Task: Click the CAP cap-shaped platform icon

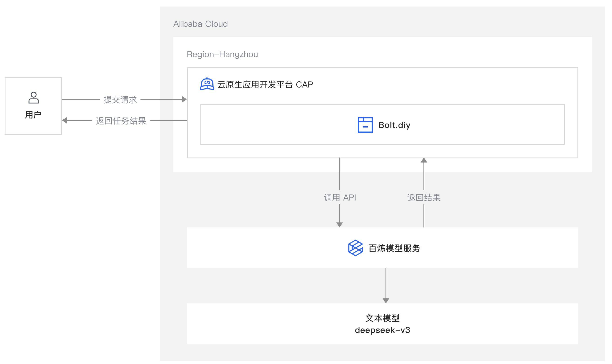Action: point(207,84)
